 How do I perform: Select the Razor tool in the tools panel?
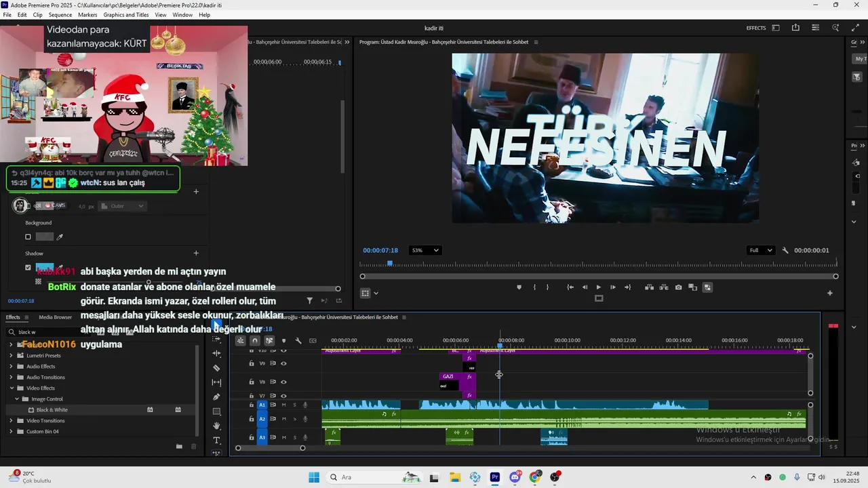point(217,368)
